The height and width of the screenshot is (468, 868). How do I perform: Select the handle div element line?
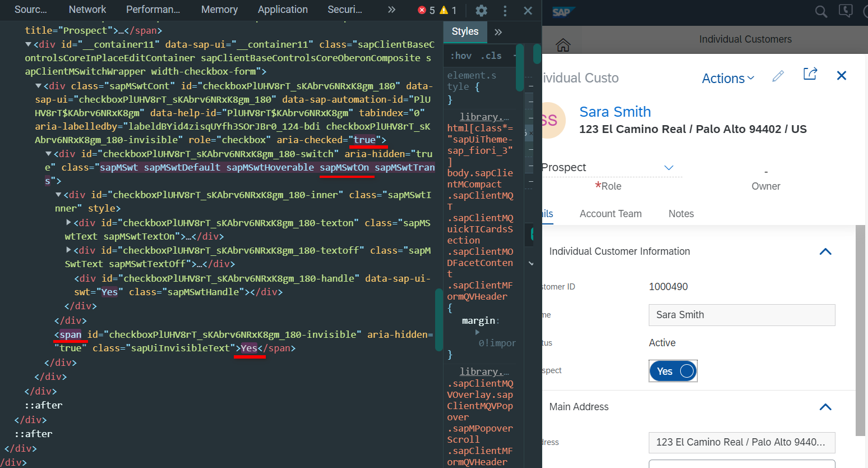[x=252, y=285]
